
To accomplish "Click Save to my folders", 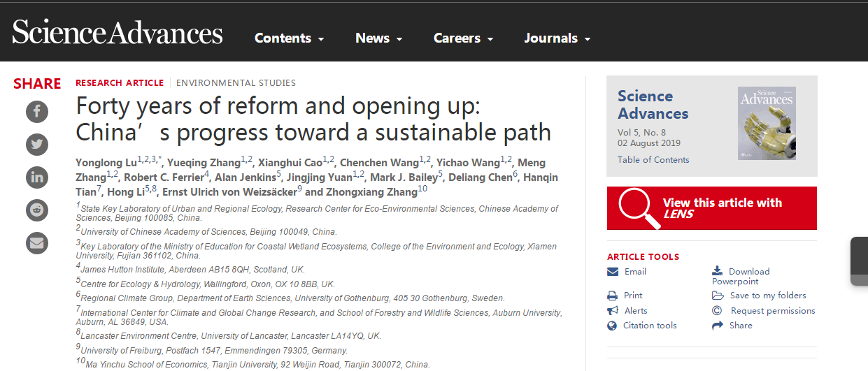I will tap(767, 296).
